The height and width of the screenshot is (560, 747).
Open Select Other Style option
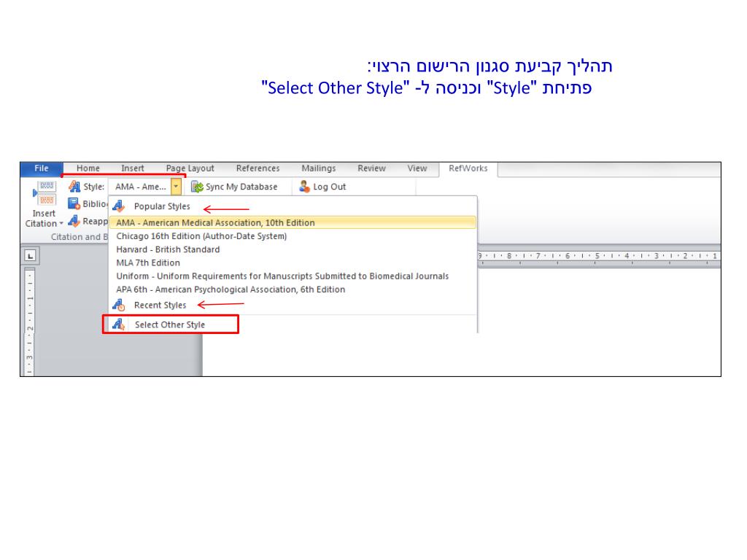click(x=170, y=324)
